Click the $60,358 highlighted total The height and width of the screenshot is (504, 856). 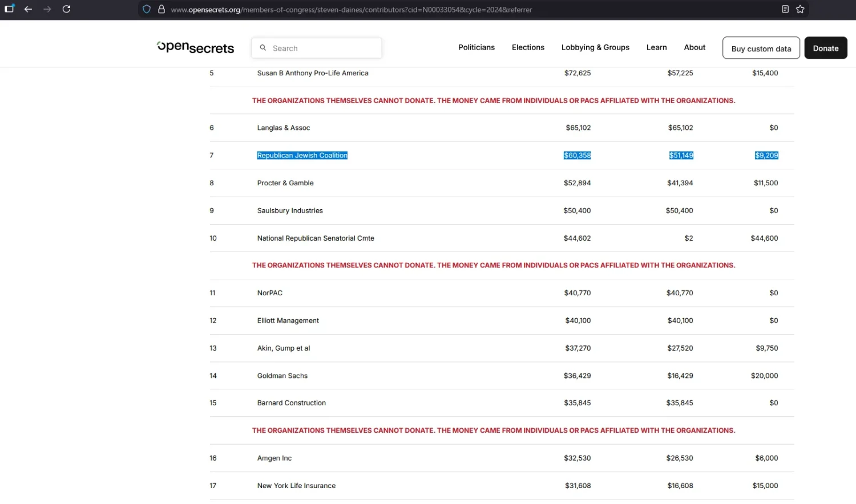[x=577, y=155]
